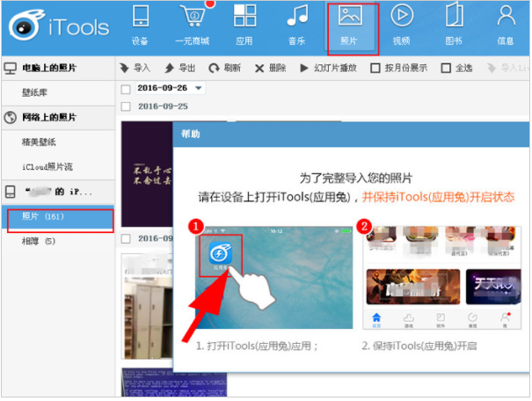Click the 刷新 refresh button

[x=225, y=68]
